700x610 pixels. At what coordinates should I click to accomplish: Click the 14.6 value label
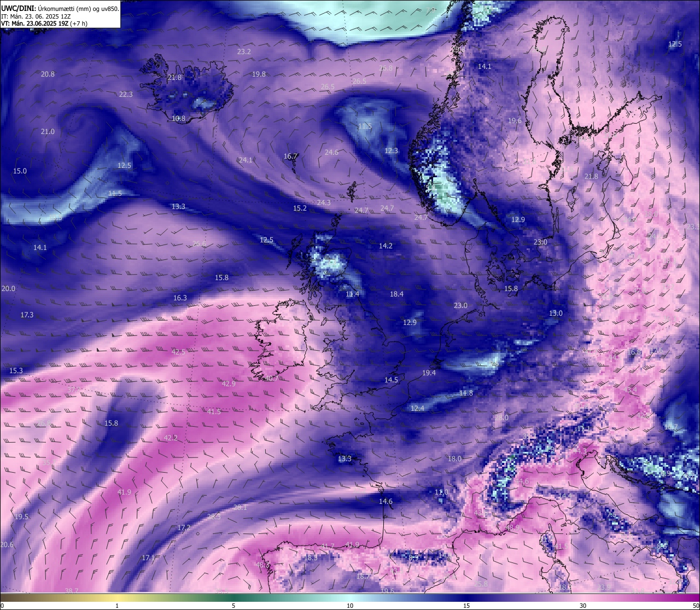click(386, 502)
